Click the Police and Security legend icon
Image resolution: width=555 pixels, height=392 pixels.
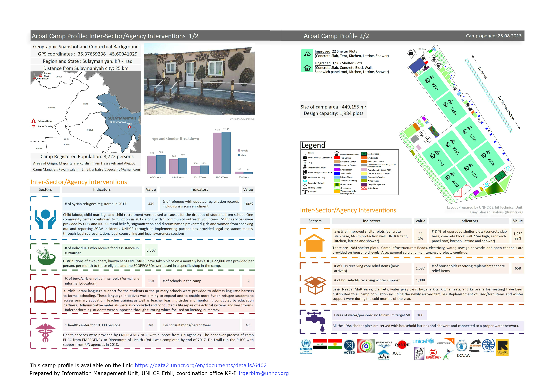point(305,177)
